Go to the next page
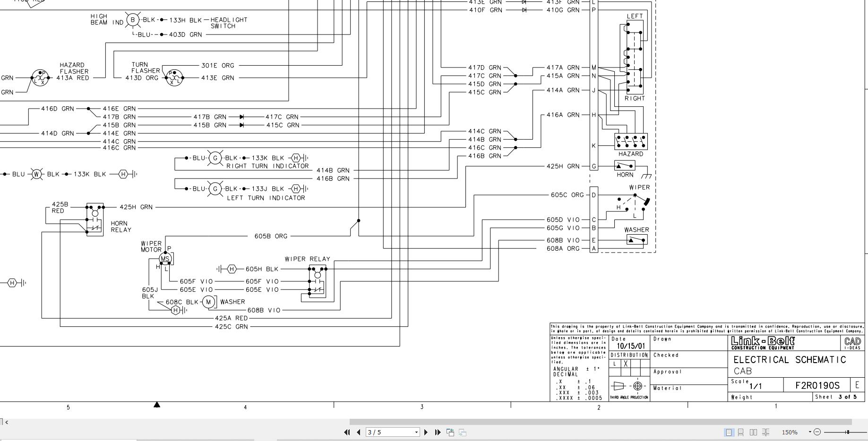The height and width of the screenshot is (441, 868). 426,432
